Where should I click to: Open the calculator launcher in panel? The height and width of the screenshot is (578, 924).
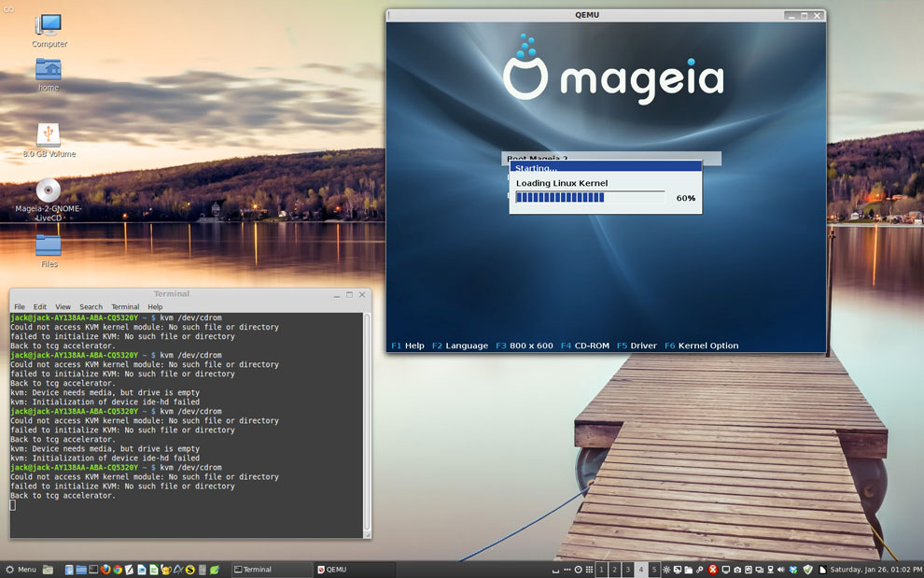[x=203, y=570]
